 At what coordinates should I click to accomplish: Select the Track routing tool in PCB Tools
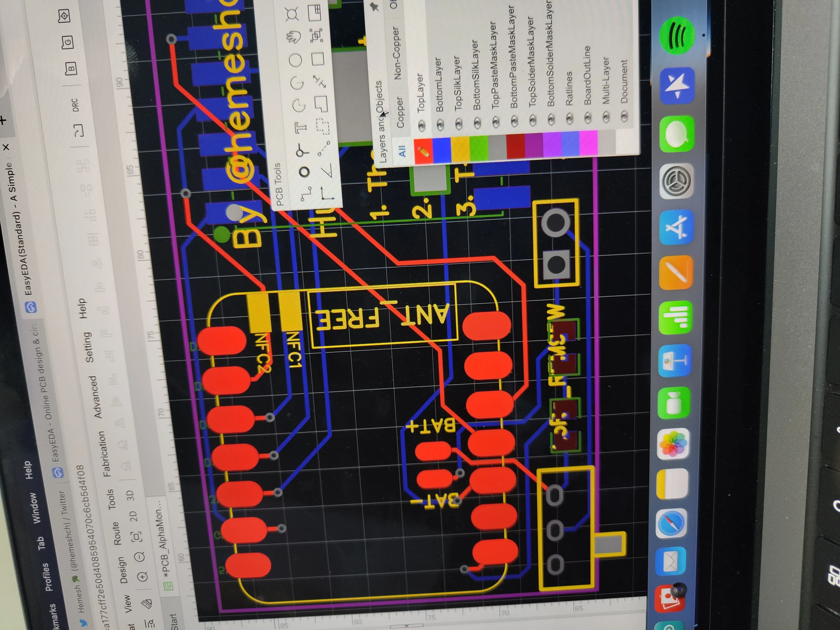tap(306, 194)
